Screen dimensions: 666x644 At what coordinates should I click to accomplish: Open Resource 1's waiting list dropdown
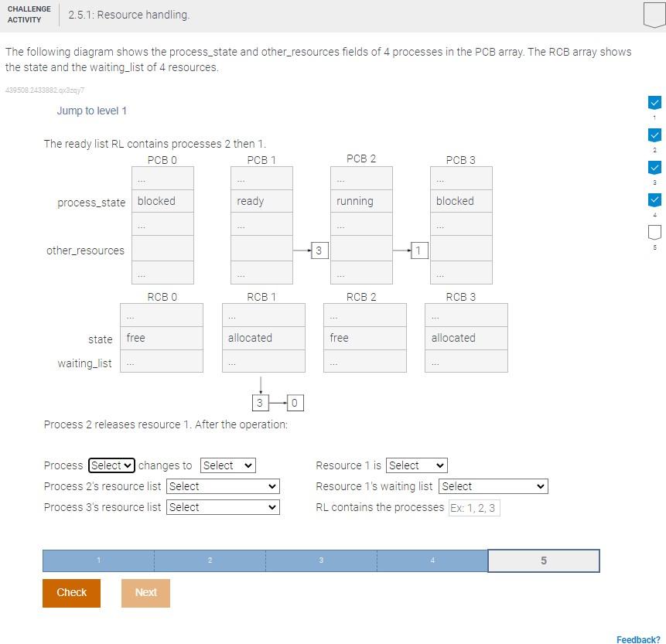[x=494, y=486]
